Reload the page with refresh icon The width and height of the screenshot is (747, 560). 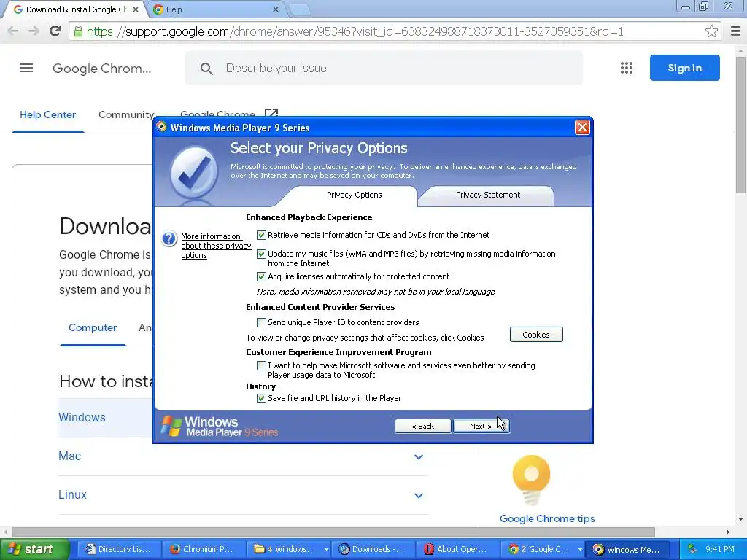click(x=55, y=31)
